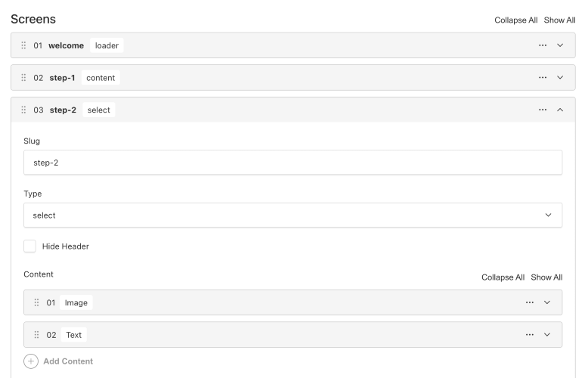Open the Type select dropdown

coord(292,215)
